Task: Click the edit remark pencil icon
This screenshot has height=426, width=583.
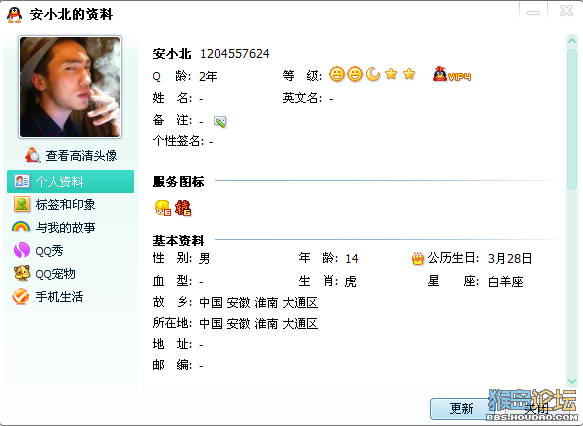Action: [x=220, y=122]
